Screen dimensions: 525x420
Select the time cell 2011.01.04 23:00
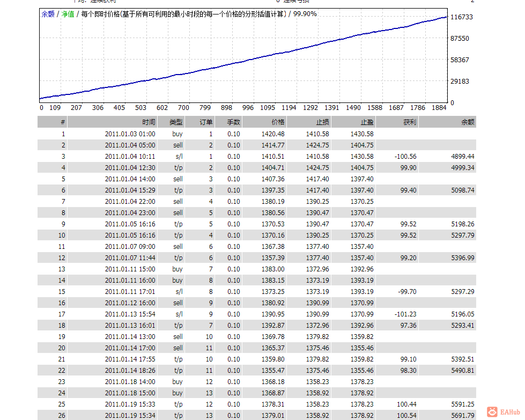130,213
